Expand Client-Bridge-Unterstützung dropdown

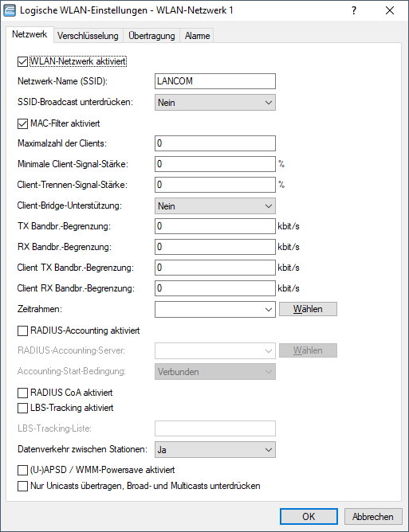coord(215,206)
